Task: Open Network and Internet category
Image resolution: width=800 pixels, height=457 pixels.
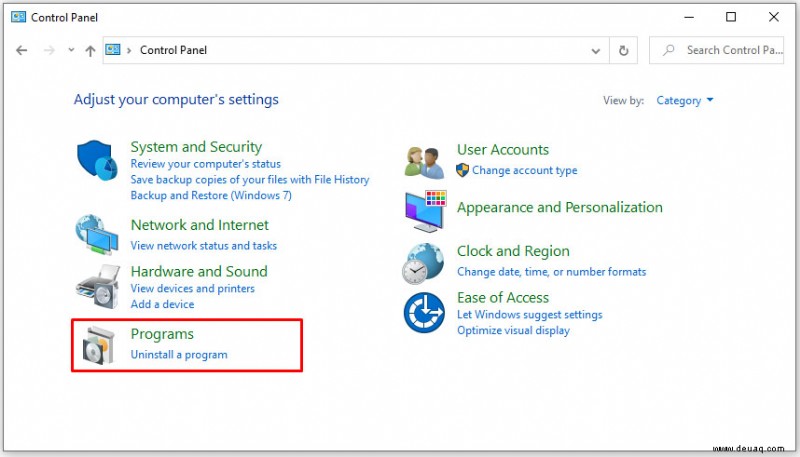Action: pyautogui.click(x=199, y=225)
